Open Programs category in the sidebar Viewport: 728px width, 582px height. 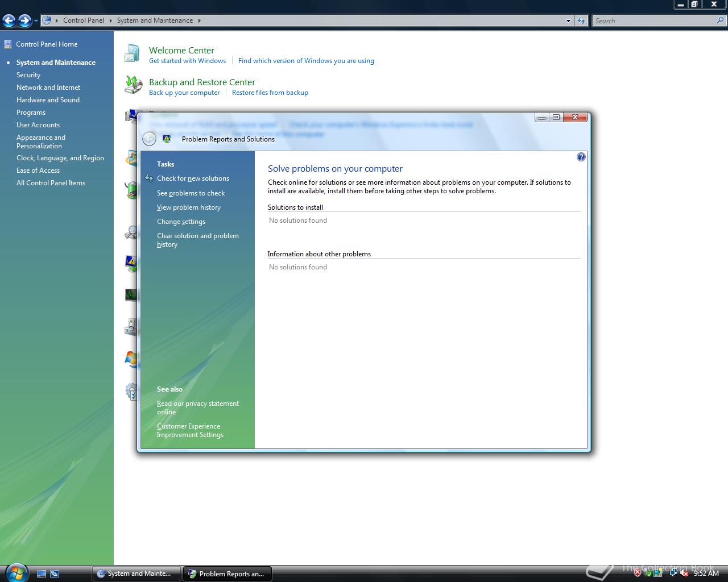coord(31,113)
